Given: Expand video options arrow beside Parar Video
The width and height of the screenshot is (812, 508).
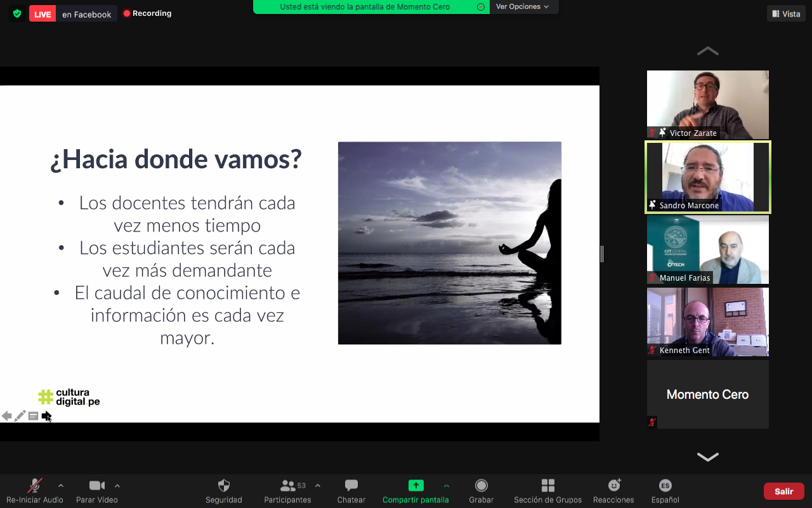Looking at the screenshot, I should (117, 486).
